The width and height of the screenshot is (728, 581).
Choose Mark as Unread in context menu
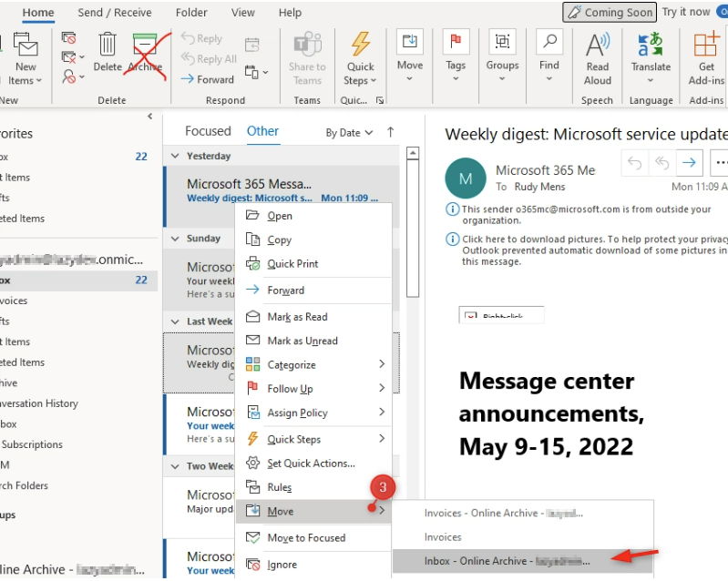pos(313,341)
